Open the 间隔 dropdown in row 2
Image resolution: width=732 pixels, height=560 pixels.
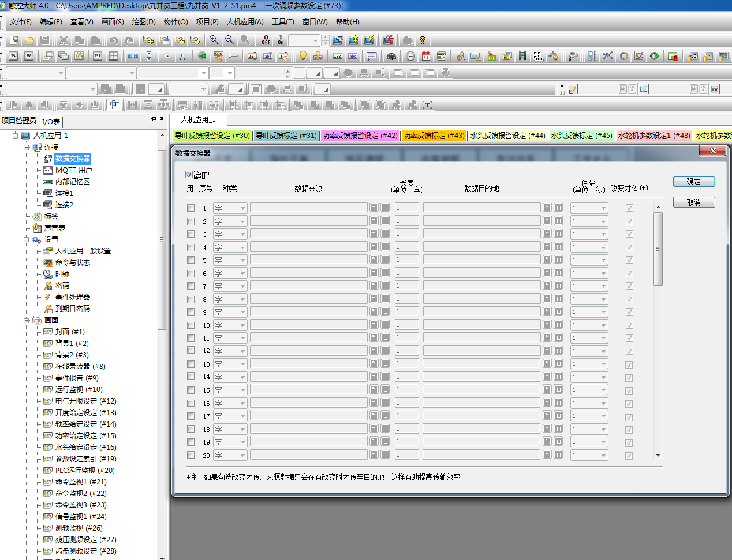coord(589,221)
